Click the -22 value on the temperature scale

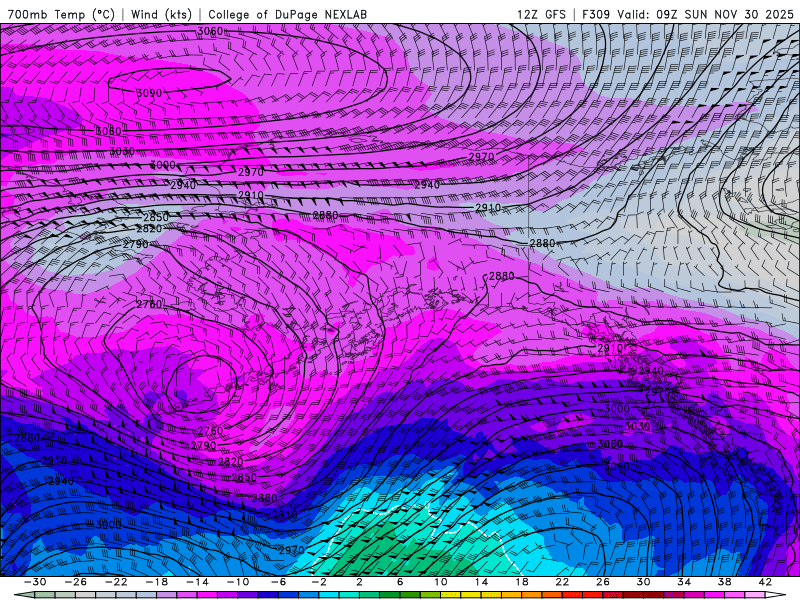[x=116, y=582]
